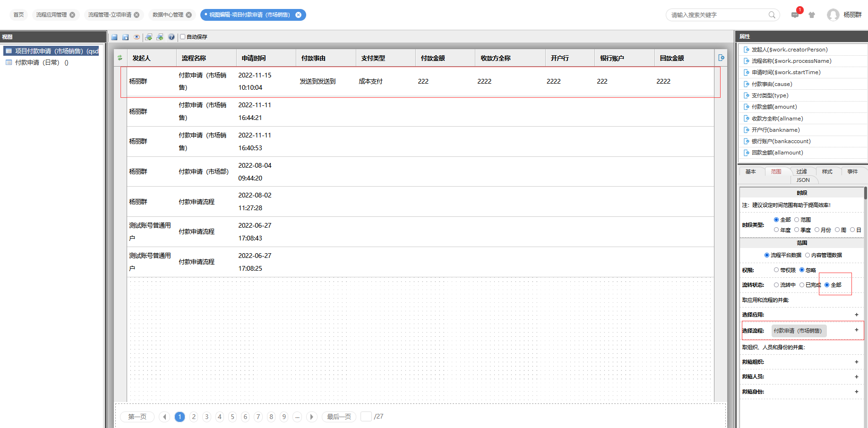Image resolution: width=868 pixels, height=428 pixels.
Task: Click the plus to add 拟稿组织
Action: (856, 362)
